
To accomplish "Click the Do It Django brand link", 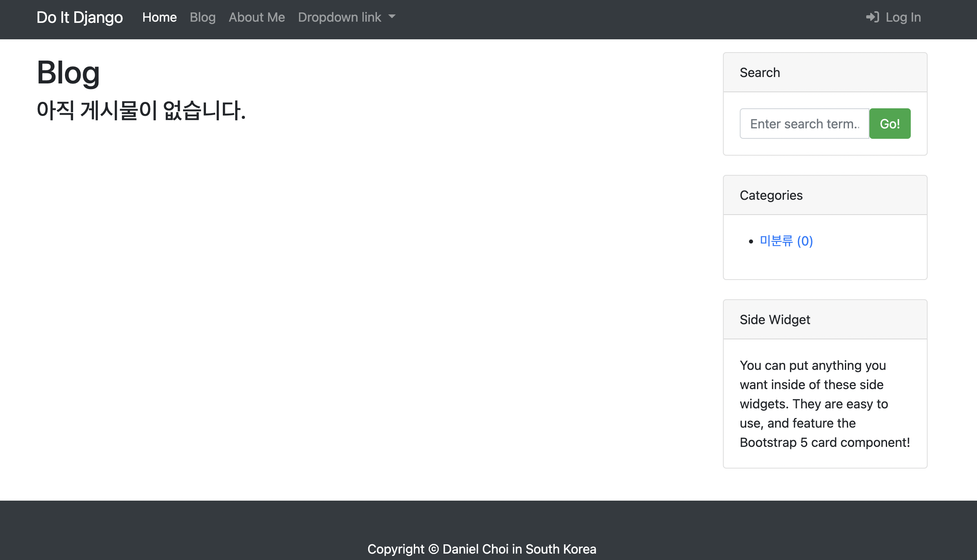I will pyautogui.click(x=79, y=17).
